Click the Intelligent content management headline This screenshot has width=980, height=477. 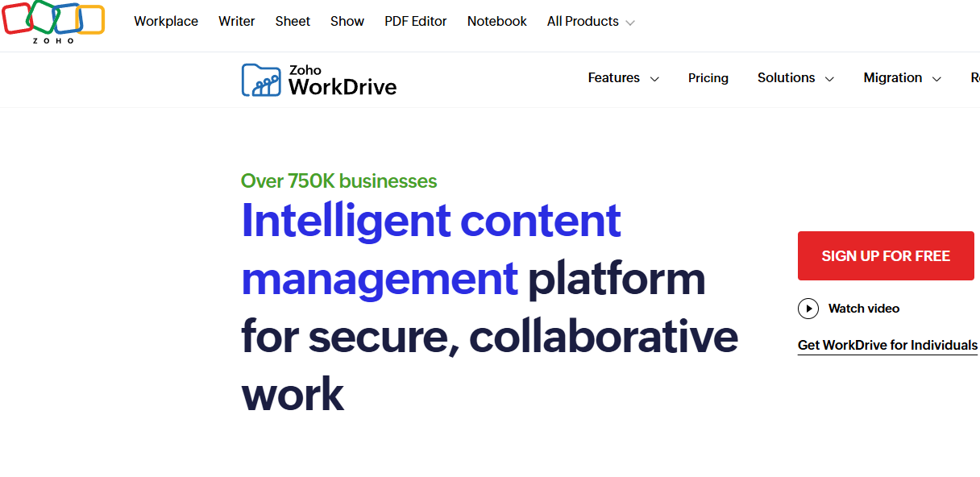431,249
